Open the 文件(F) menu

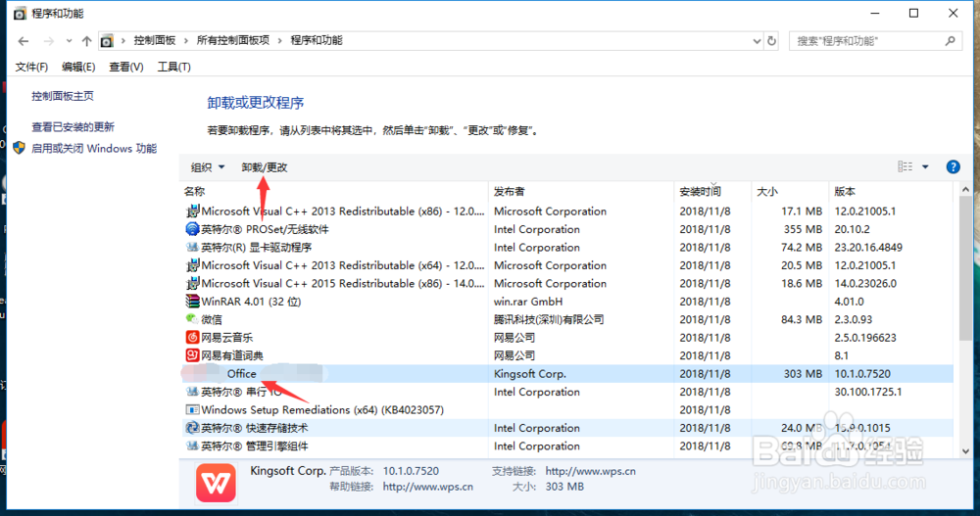(31, 67)
